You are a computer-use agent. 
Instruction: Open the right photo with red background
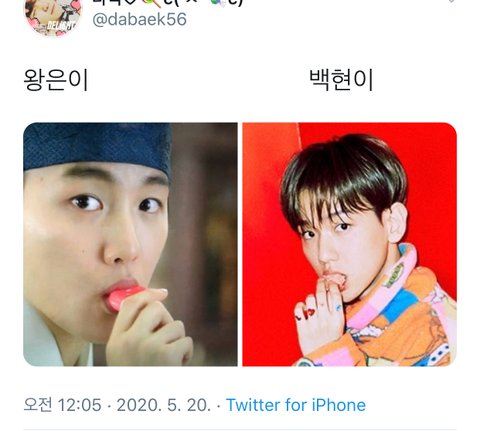click(349, 244)
